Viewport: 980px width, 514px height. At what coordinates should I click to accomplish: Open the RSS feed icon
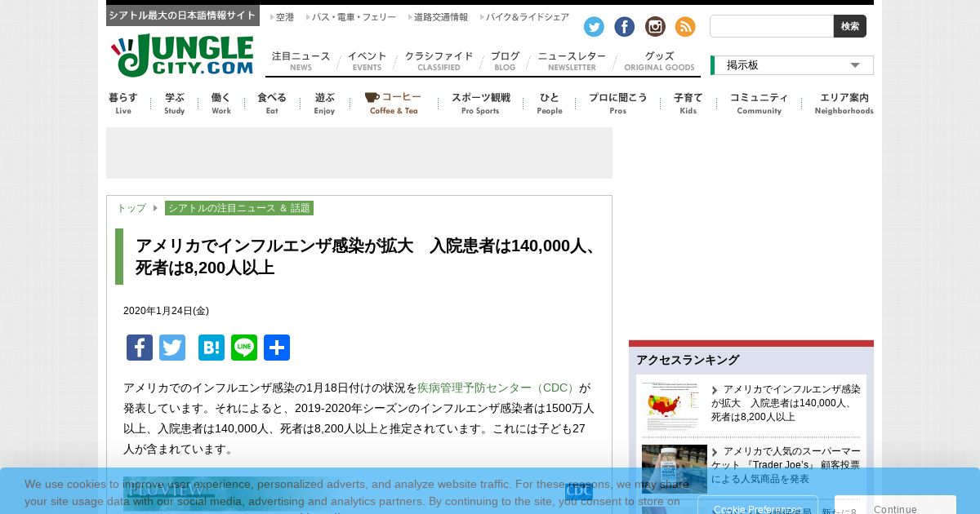(x=685, y=27)
